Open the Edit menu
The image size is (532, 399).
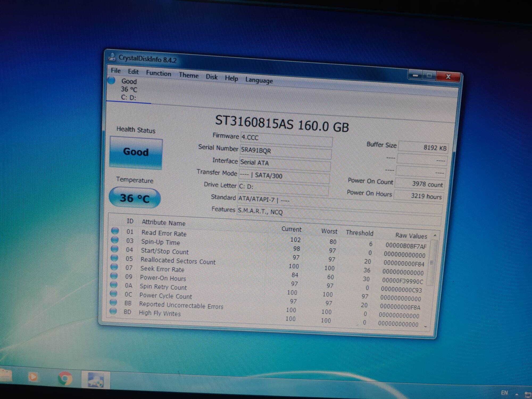[x=133, y=72]
